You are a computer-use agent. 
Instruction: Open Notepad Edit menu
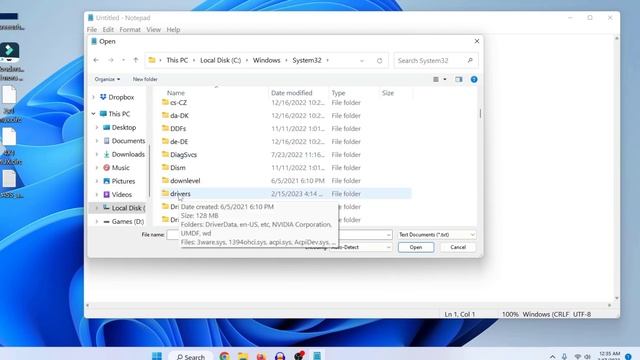[108, 29]
